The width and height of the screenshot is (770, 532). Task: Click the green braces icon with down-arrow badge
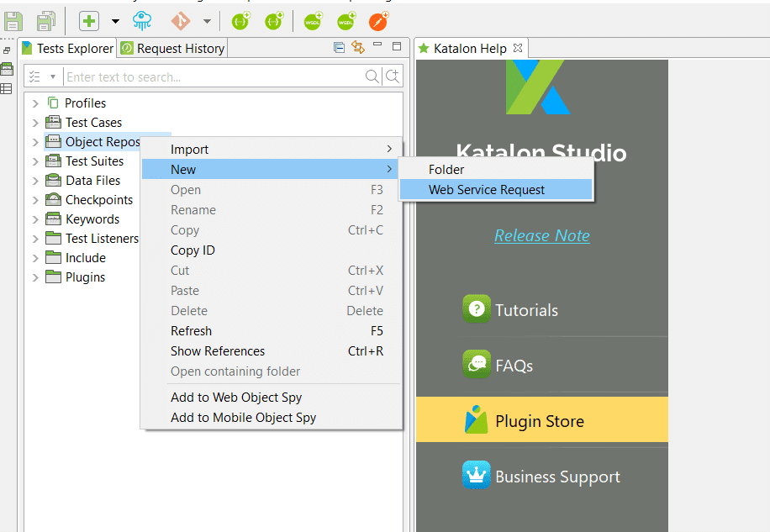click(x=273, y=21)
